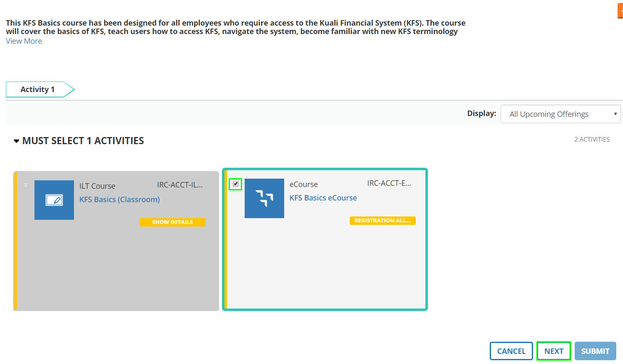The width and height of the screenshot is (623, 364).
Task: Open the Display offerings dropdown
Action: pos(560,114)
